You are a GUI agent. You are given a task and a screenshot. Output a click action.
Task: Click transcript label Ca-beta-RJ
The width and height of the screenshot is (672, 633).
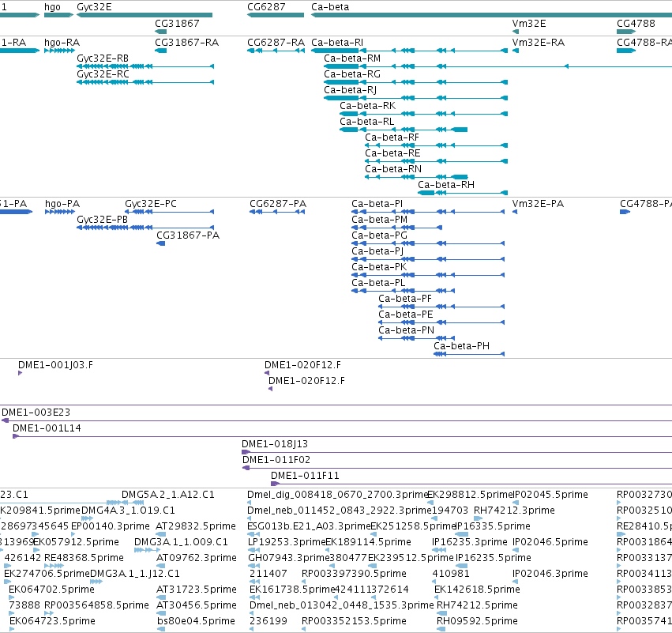tap(350, 90)
